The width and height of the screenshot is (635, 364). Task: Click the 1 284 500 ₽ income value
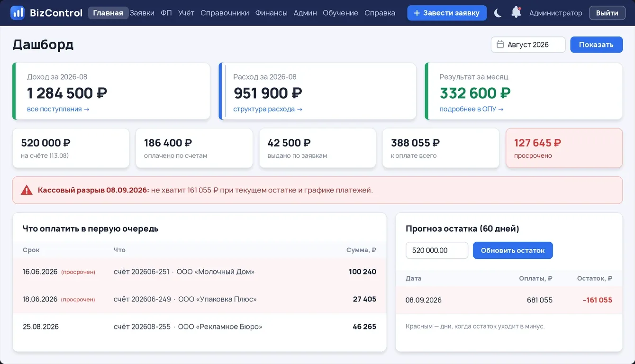point(67,93)
